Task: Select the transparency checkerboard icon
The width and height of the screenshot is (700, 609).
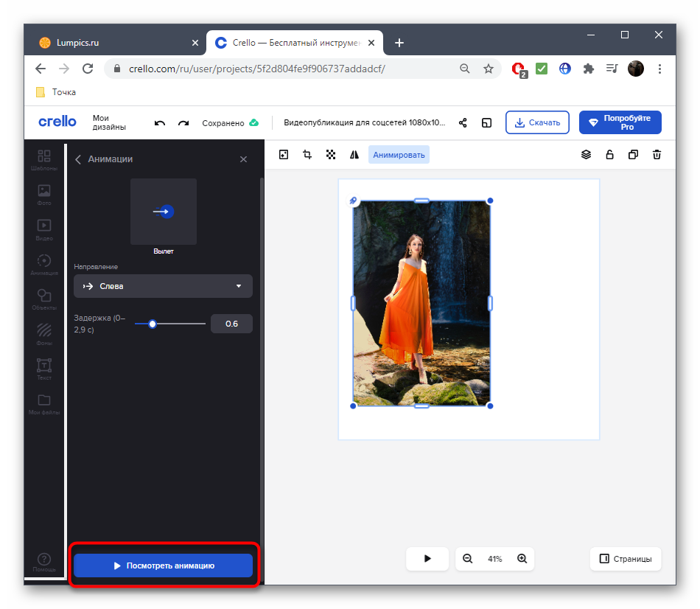Action: 331,155
